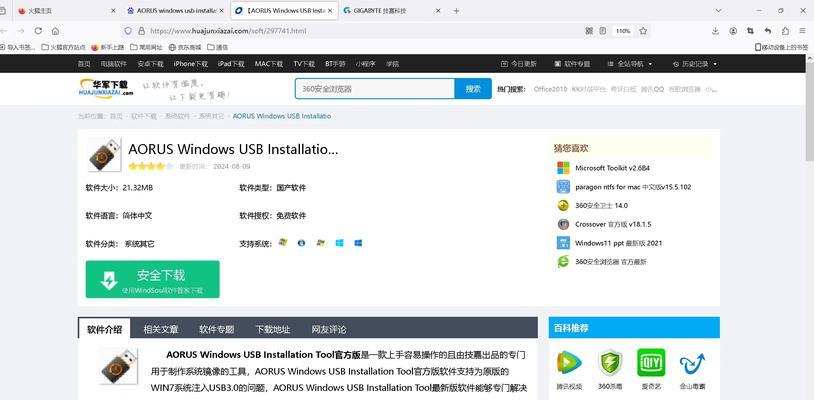Screen dimensions: 814x400
Task: Click the 110% zoom level indicator
Action: coord(622,31)
